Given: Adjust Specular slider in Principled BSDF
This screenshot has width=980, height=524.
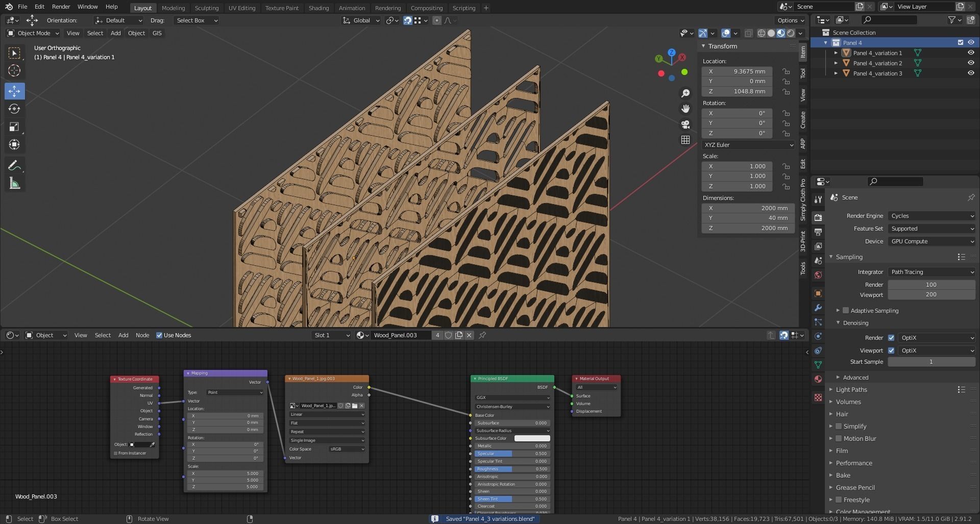Looking at the screenshot, I should 511,454.
